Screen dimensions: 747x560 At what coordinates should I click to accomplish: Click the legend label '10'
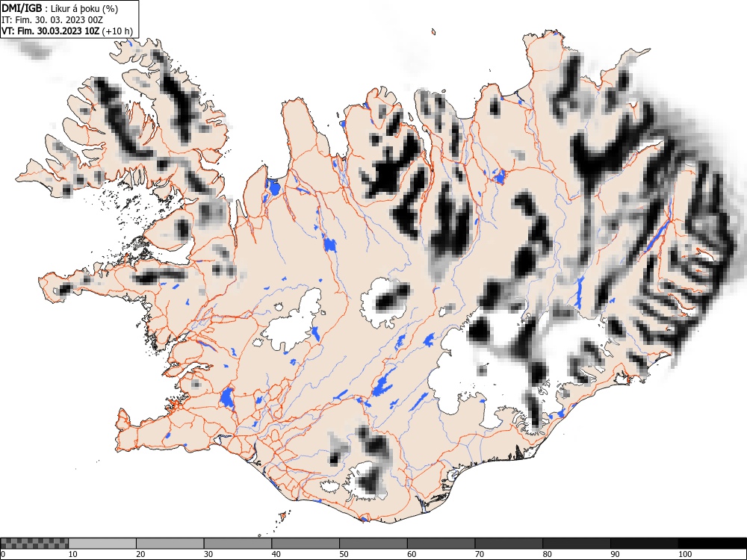[72, 554]
